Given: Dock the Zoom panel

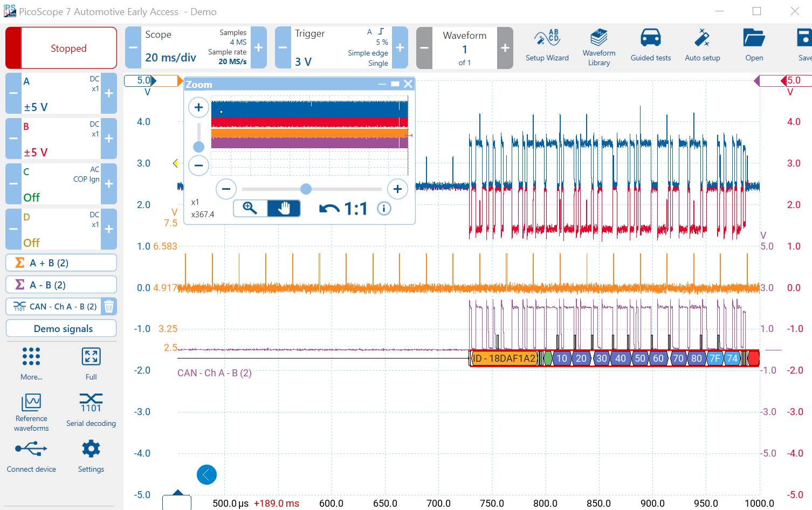Looking at the screenshot, I should point(395,84).
